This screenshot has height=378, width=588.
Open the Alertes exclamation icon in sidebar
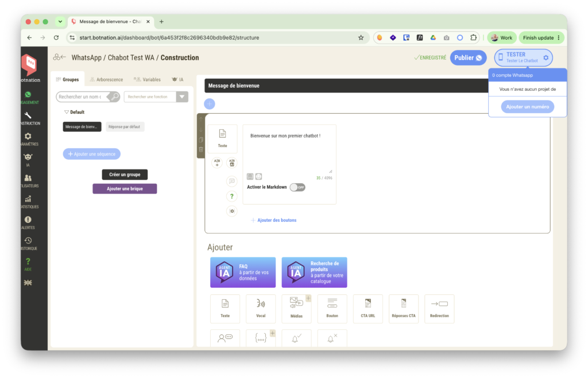[28, 220]
